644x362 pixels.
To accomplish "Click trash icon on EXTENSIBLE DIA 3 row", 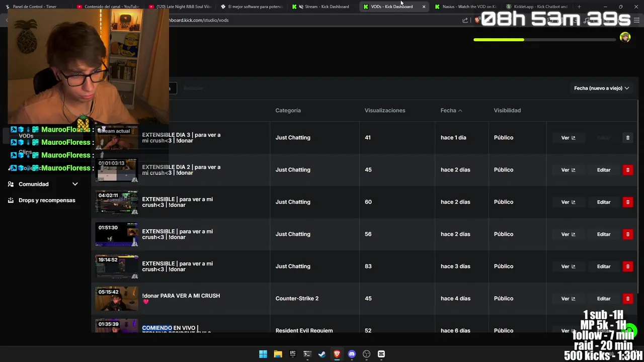I will (x=627, y=138).
